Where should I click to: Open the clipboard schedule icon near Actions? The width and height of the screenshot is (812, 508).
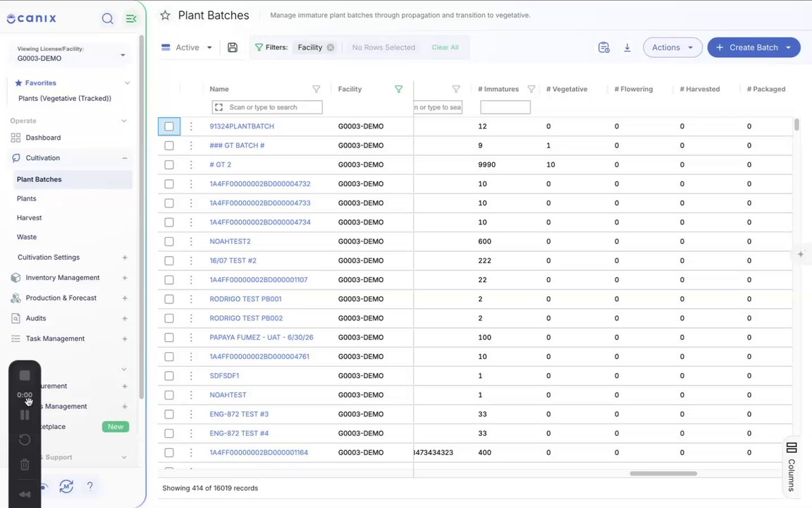tap(603, 47)
